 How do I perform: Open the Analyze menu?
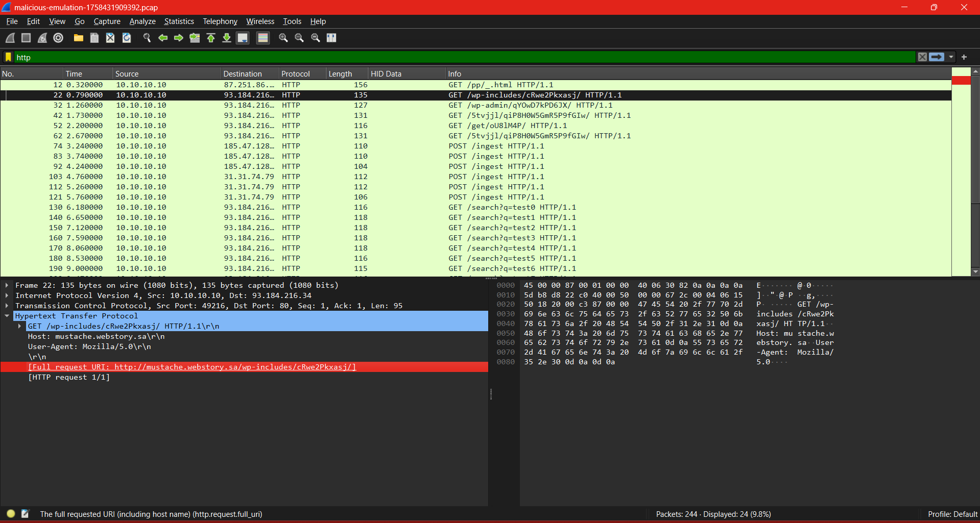coord(142,21)
